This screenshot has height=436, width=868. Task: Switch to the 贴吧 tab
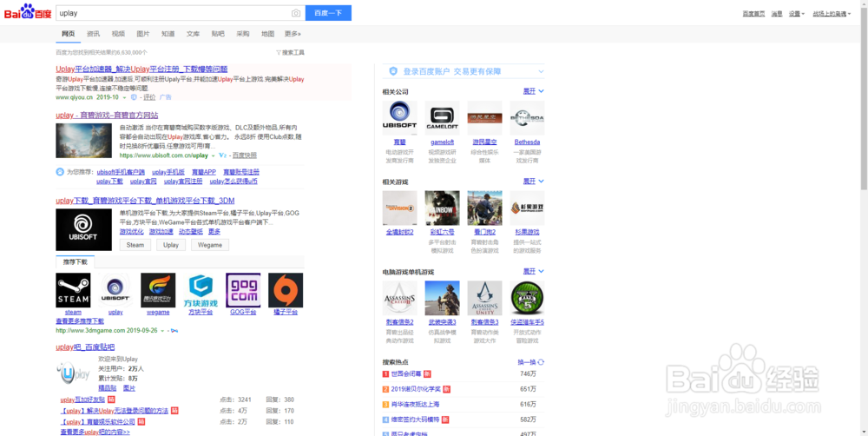[218, 34]
